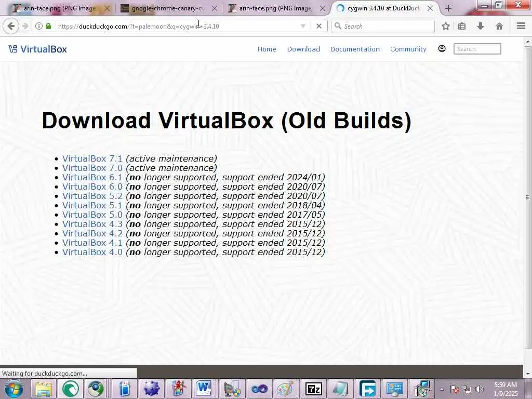Viewport: 532px width, 399px height.
Task: Open the VirtualBox 4.0 link
Action: point(92,252)
